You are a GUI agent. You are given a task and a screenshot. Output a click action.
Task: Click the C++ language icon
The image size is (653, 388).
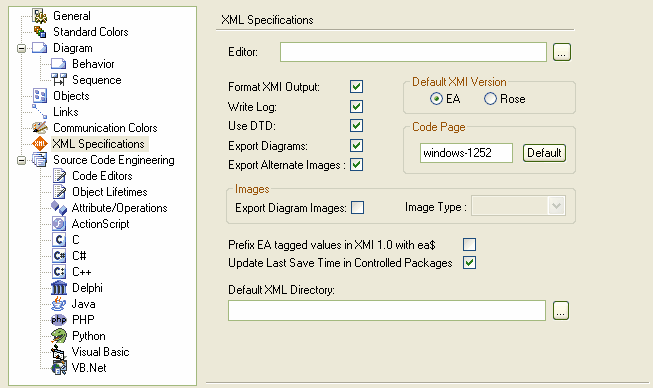tap(59, 272)
